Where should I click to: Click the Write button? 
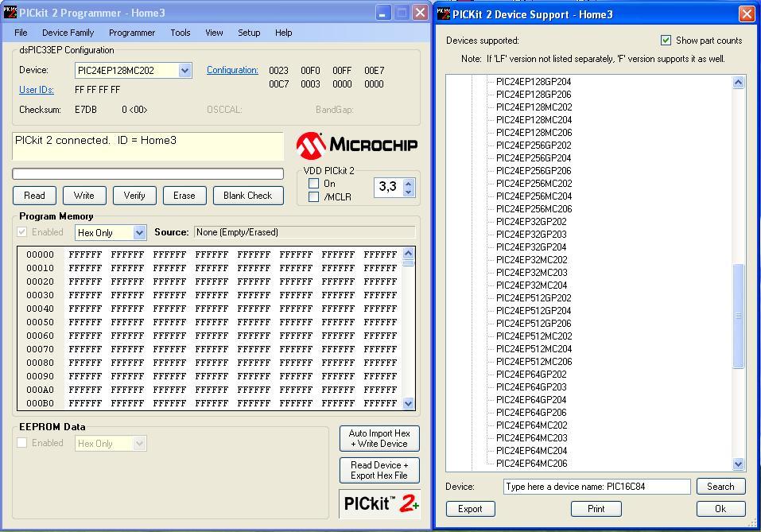pyautogui.click(x=84, y=196)
